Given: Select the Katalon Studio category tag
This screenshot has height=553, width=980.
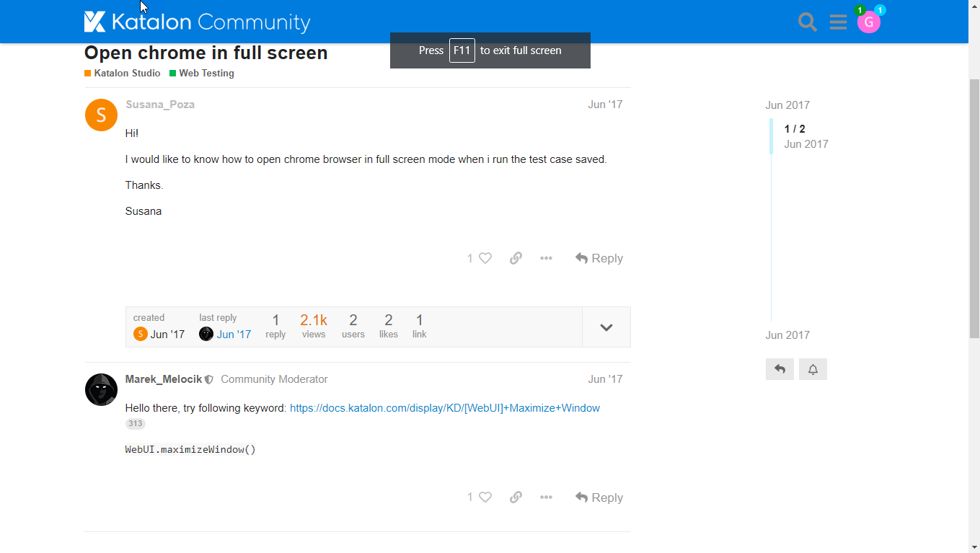Looking at the screenshot, I should click(127, 74).
